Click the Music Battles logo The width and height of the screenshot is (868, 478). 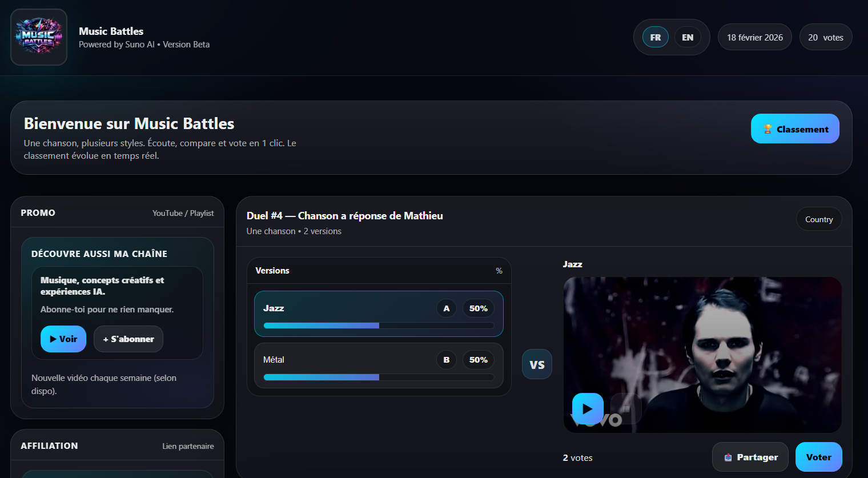pyautogui.click(x=38, y=37)
